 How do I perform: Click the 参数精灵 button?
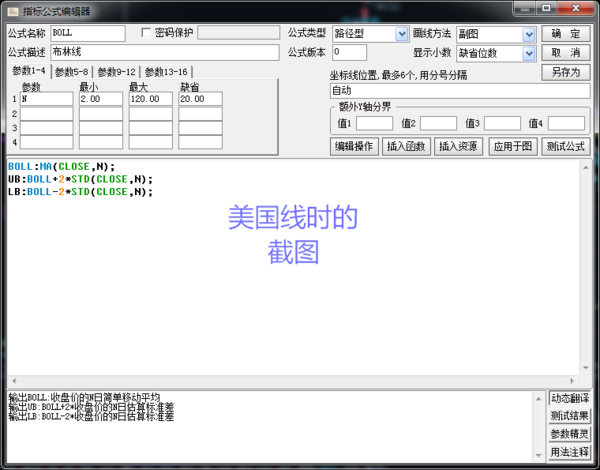(569, 434)
